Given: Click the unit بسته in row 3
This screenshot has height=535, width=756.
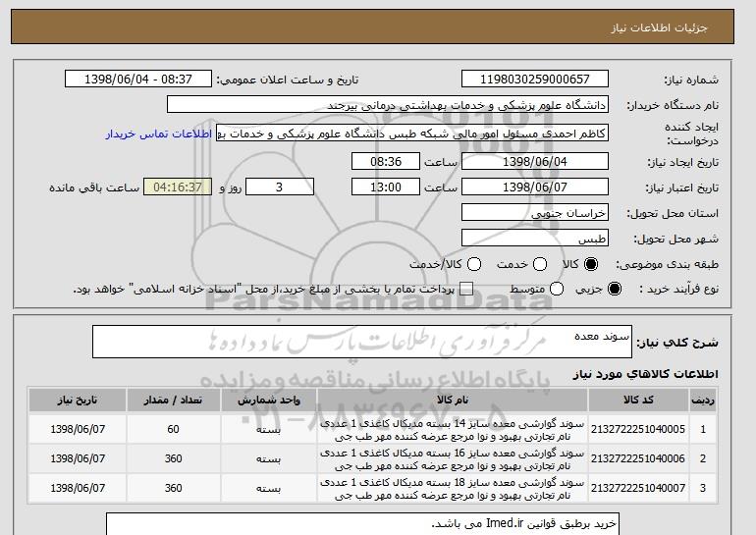Looking at the screenshot, I should (269, 489).
